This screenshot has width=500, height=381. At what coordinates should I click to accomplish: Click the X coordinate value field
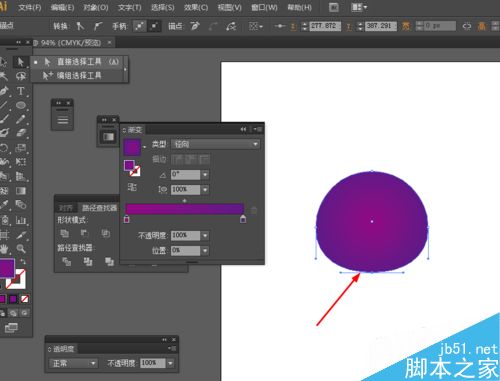(x=325, y=26)
